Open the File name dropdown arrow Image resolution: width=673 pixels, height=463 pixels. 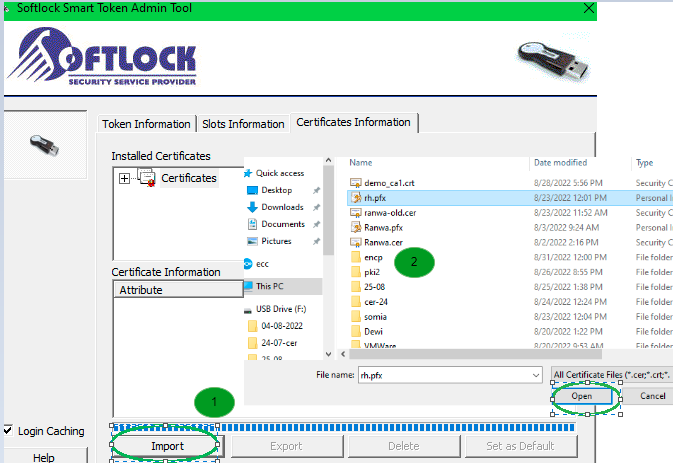click(x=535, y=375)
